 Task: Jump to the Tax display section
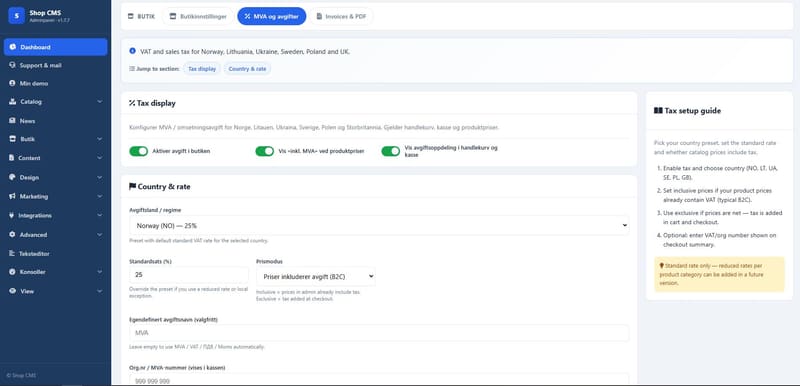coord(202,68)
